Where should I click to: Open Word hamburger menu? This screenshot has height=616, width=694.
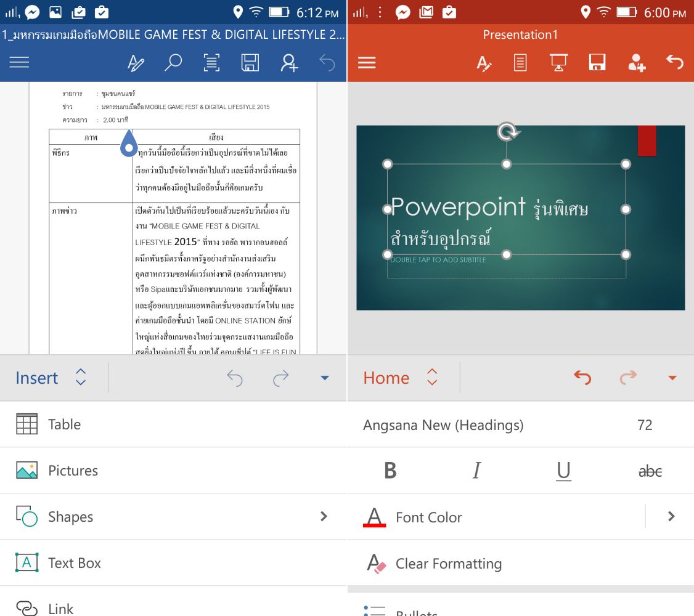coord(20,62)
